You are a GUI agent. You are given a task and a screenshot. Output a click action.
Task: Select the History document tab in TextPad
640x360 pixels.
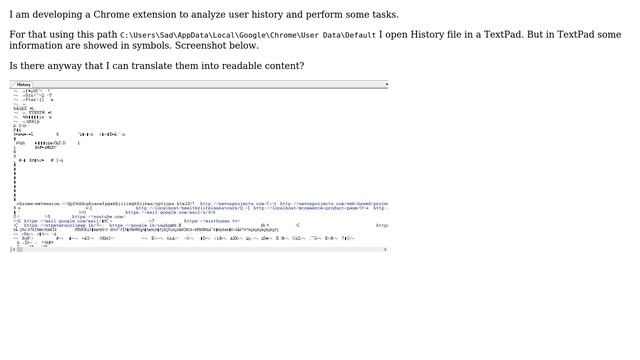click(x=23, y=84)
